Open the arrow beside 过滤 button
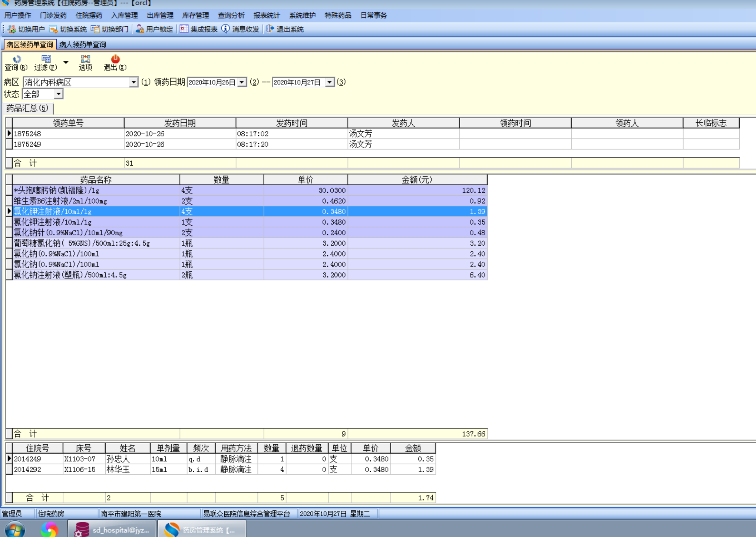756x537 pixels. click(x=66, y=62)
